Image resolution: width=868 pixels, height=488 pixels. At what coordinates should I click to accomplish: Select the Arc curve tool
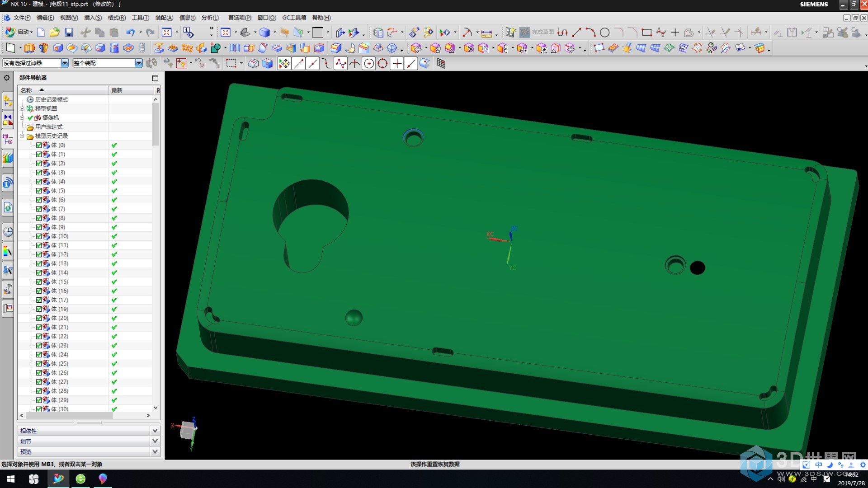590,32
